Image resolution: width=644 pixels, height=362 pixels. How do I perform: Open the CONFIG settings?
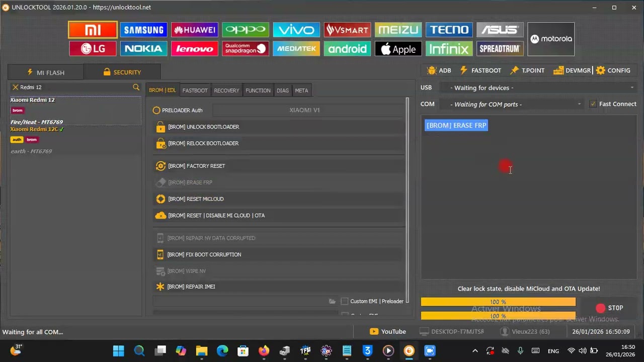tap(613, 70)
